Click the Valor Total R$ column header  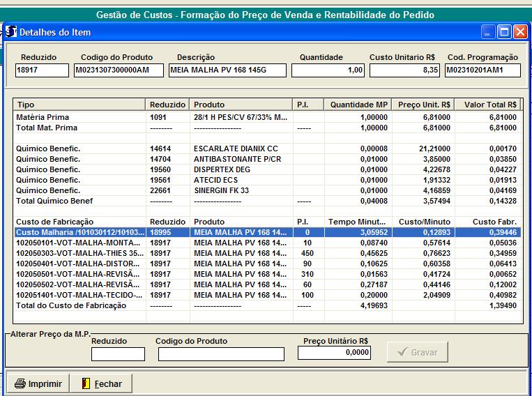point(489,105)
